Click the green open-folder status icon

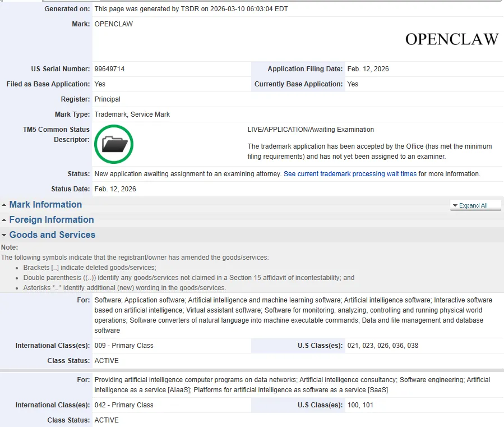click(x=114, y=144)
